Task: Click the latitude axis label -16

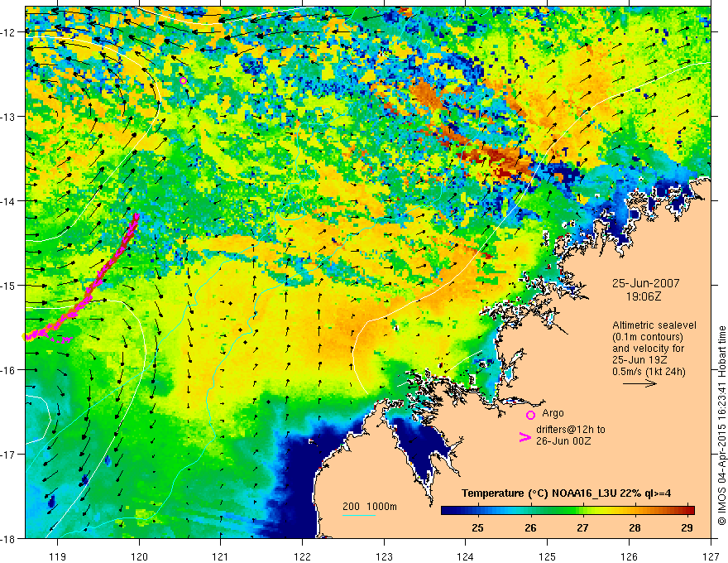Action: (9, 370)
